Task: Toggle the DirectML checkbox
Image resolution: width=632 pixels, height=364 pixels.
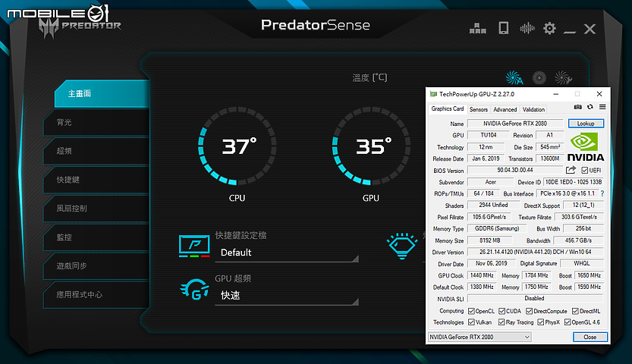Action: [575, 311]
